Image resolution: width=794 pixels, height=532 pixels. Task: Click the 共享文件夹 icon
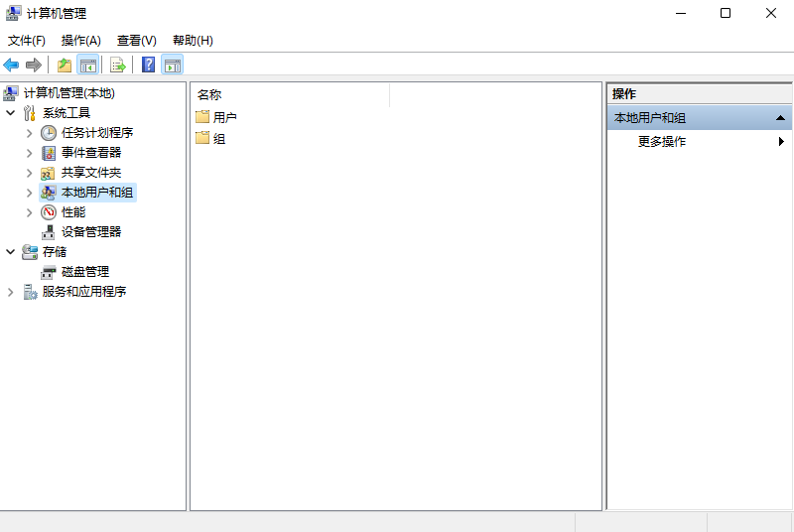click(x=48, y=173)
